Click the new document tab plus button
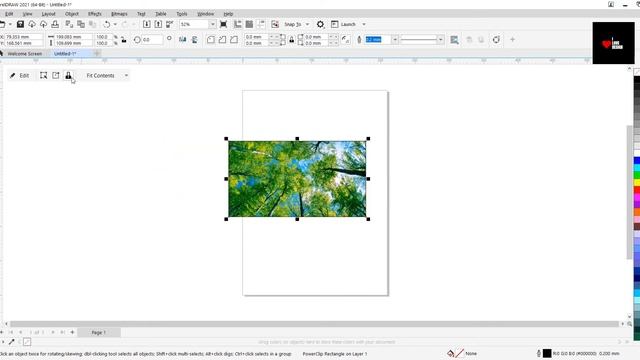This screenshot has width=640, height=360. click(97, 53)
